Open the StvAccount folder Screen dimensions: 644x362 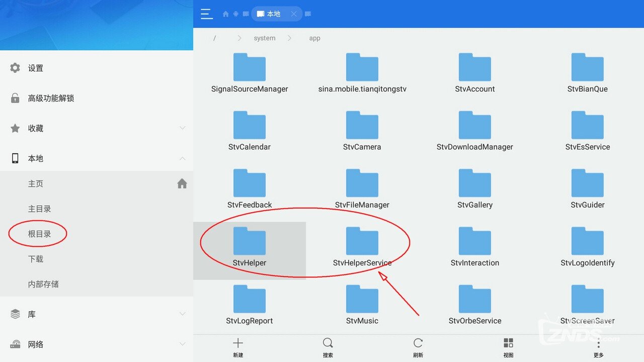(475, 73)
